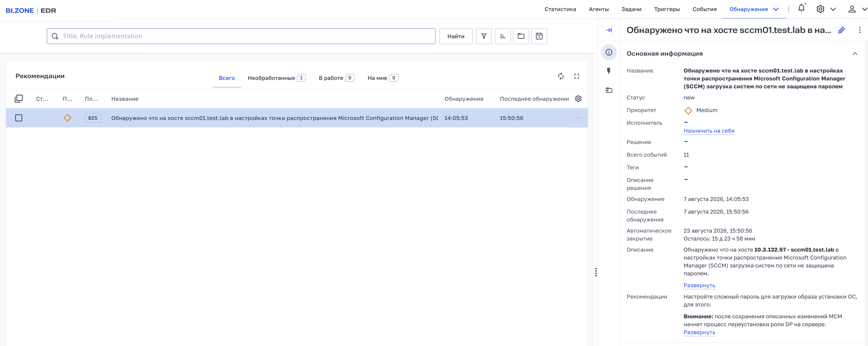Save the current search query
Screen dimensions: 868x346
(539, 36)
